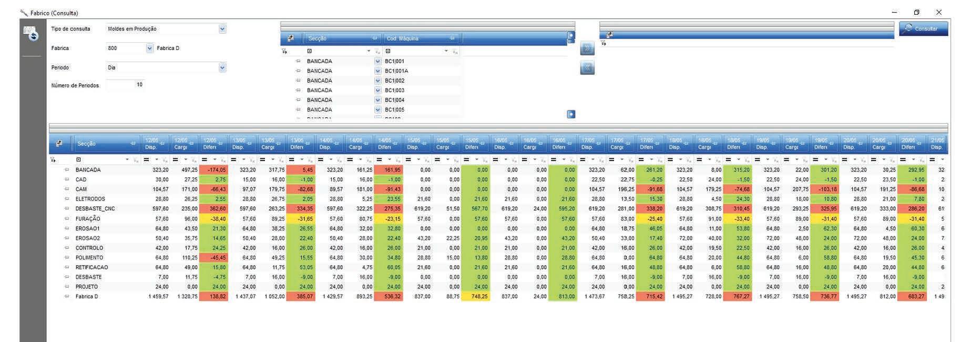Open field chooser icon of main results grid

59,143
